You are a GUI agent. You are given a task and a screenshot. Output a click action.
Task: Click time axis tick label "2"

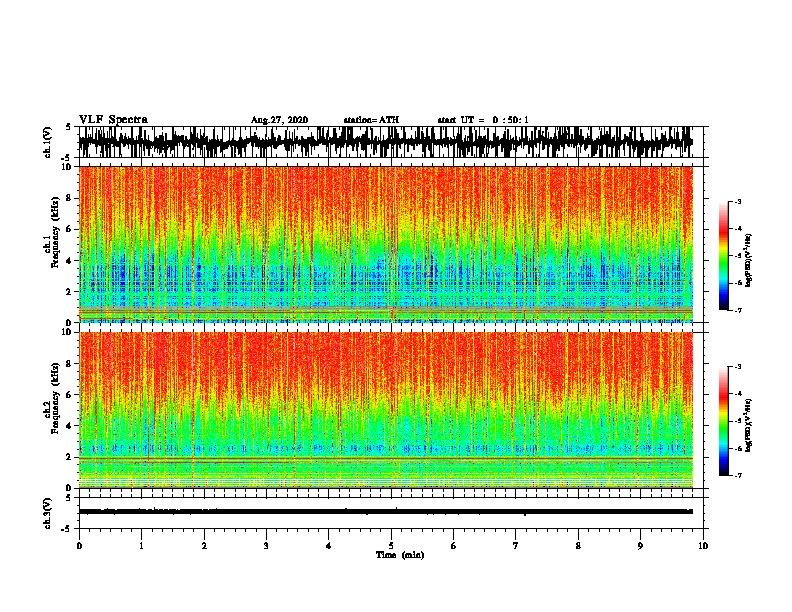pos(204,546)
